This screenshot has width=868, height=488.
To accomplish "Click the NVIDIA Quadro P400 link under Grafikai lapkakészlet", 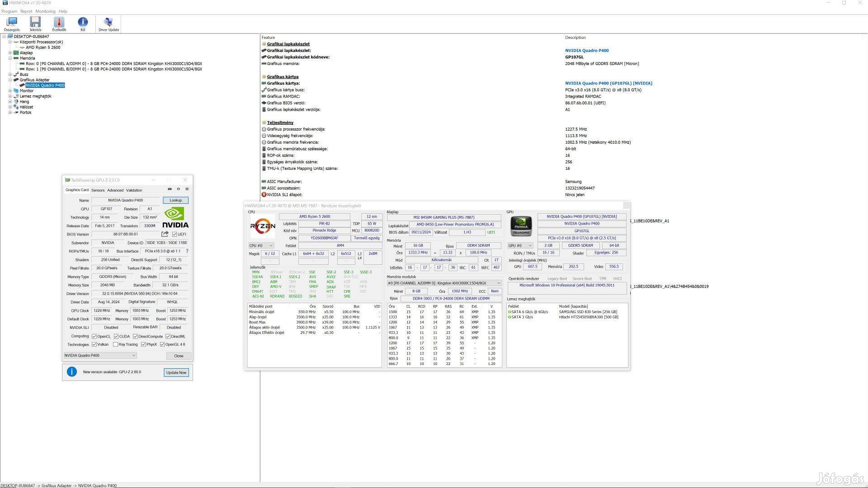I will (587, 51).
